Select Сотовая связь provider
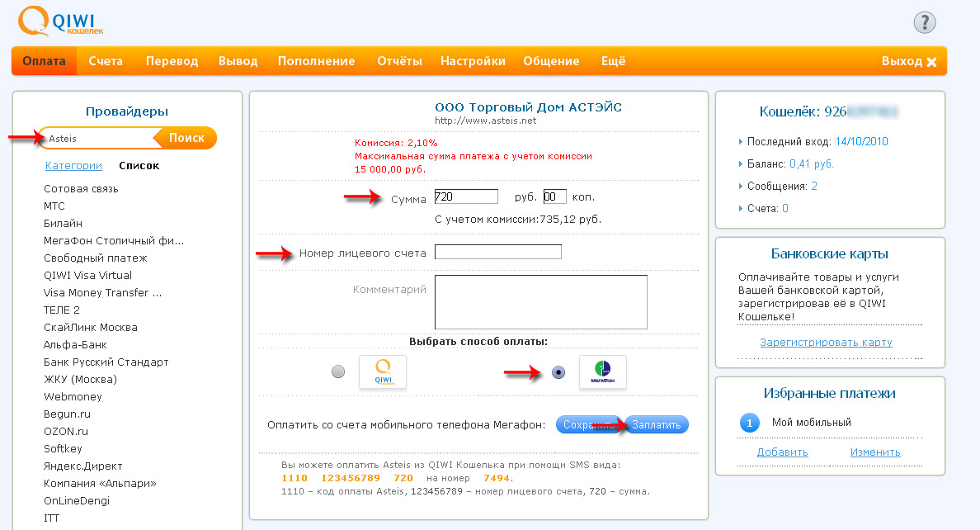Image resolution: width=980 pixels, height=530 pixels. click(81, 188)
